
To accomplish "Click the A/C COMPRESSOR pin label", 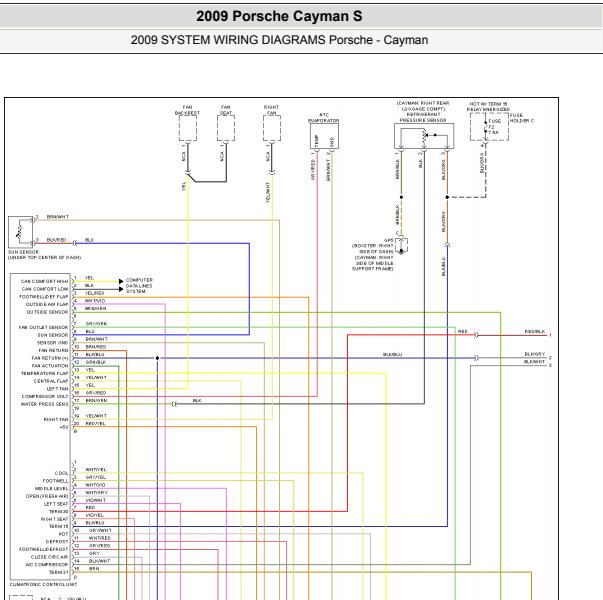I will point(47,565).
